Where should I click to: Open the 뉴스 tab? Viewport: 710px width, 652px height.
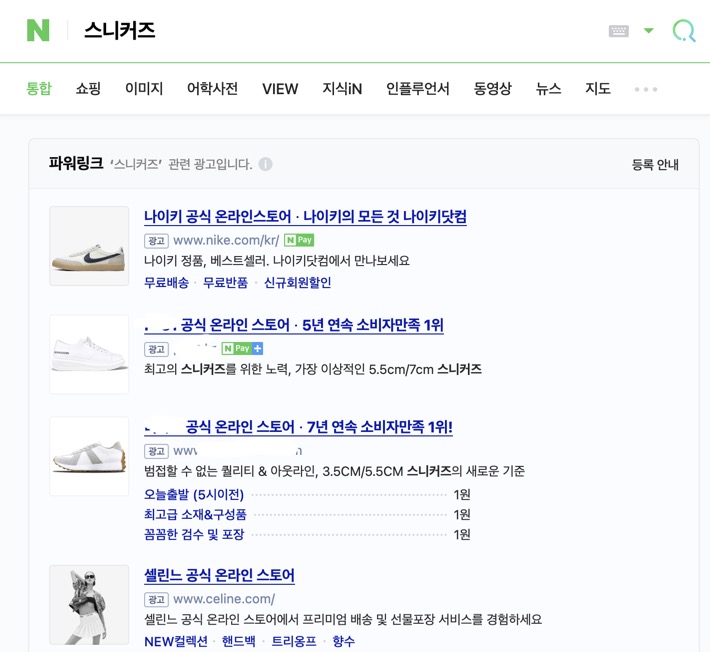point(548,88)
